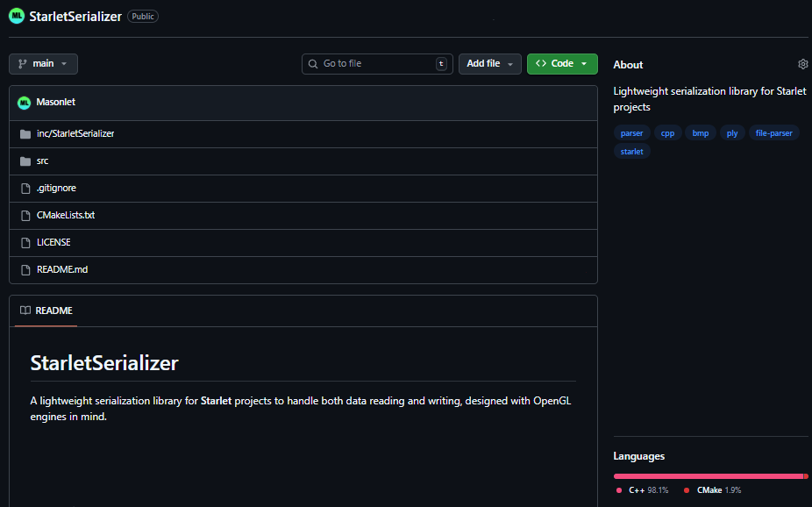Click the book icon next to README

tap(25, 311)
